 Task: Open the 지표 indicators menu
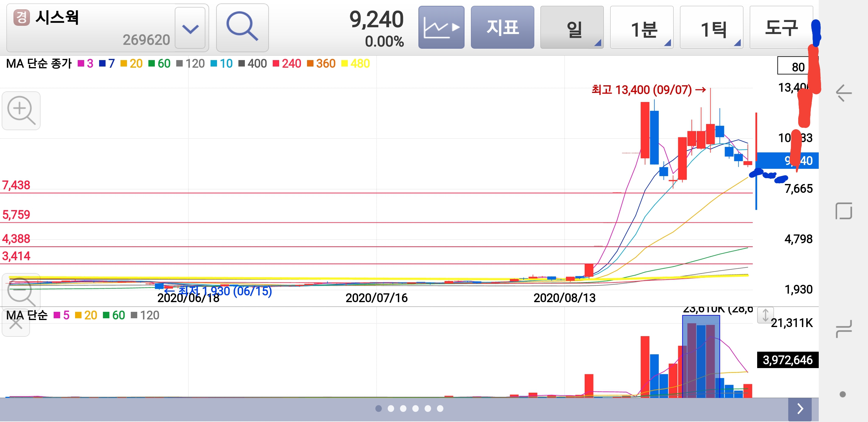[x=502, y=27]
